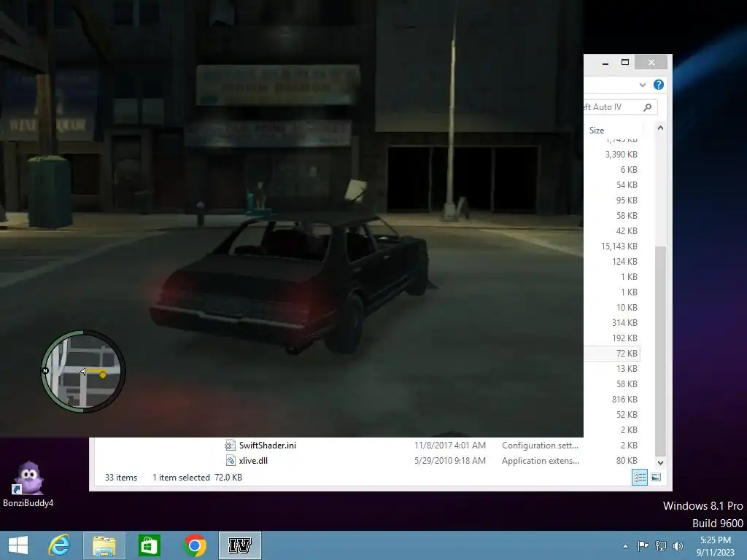Viewport: 747px width, 560px height.
Task: Click the 42 KB size cell
Action: (x=627, y=231)
